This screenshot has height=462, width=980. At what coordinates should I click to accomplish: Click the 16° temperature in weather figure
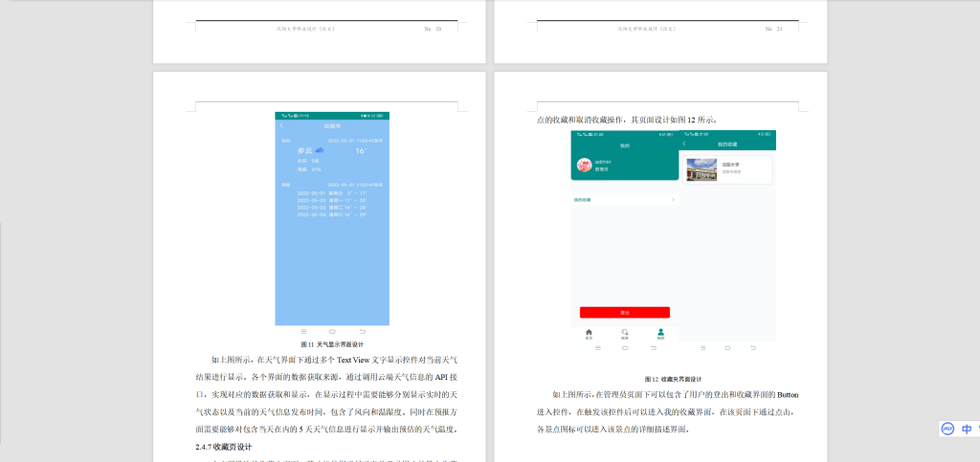pyautogui.click(x=361, y=151)
